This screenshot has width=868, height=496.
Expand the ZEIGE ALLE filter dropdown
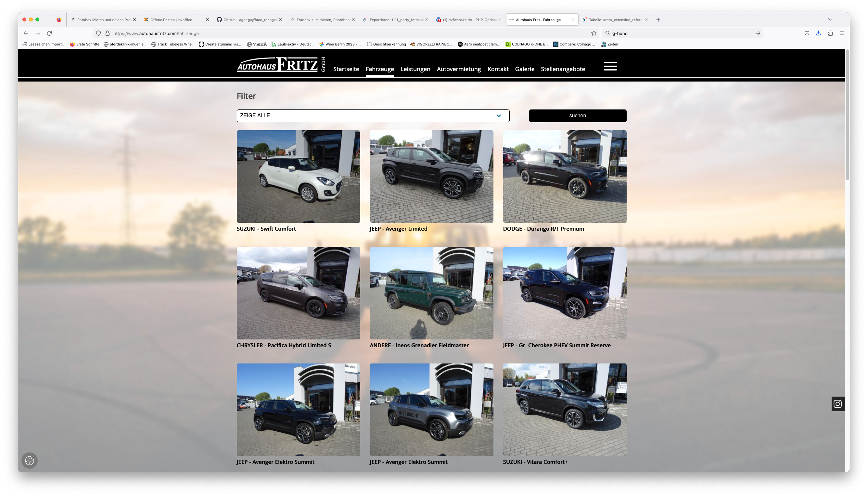pyautogui.click(x=373, y=116)
